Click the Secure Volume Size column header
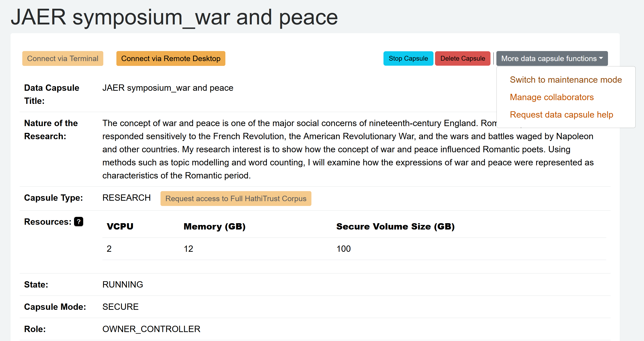 (x=395, y=226)
